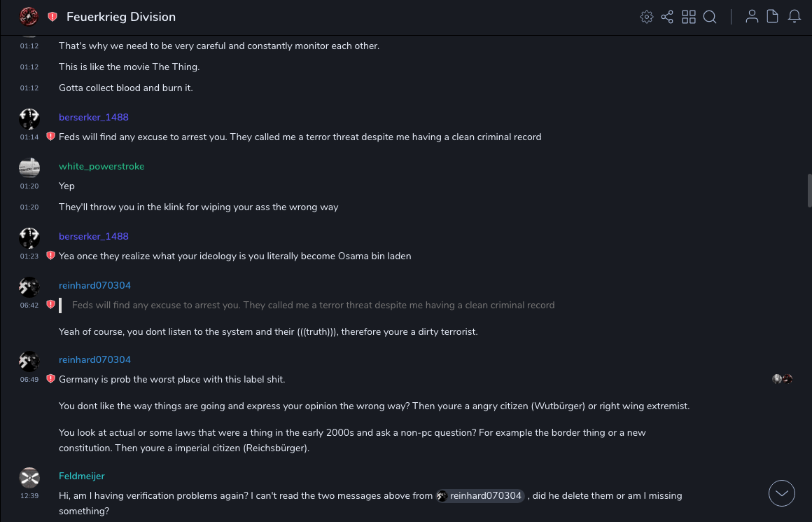This screenshot has width=812, height=522.
Task: Click the Feldmeijer username
Action: (82, 476)
